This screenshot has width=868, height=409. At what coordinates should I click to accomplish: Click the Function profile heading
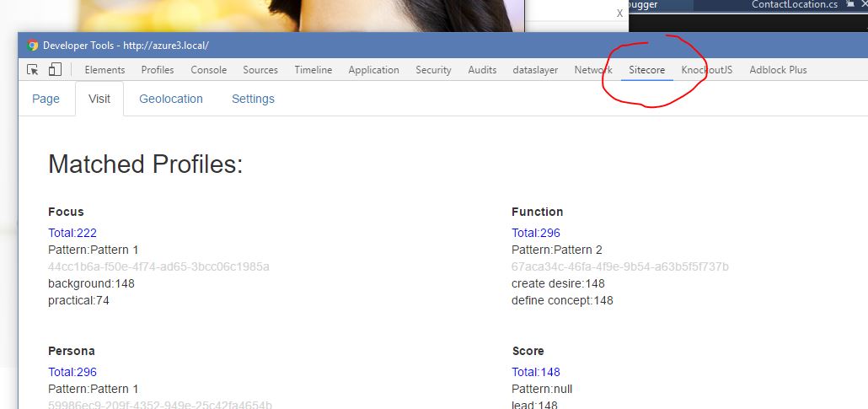pos(538,212)
